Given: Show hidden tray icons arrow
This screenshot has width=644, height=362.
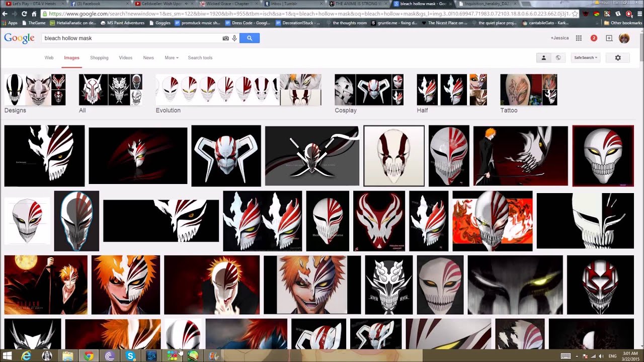Looking at the screenshot, I should point(577,356).
